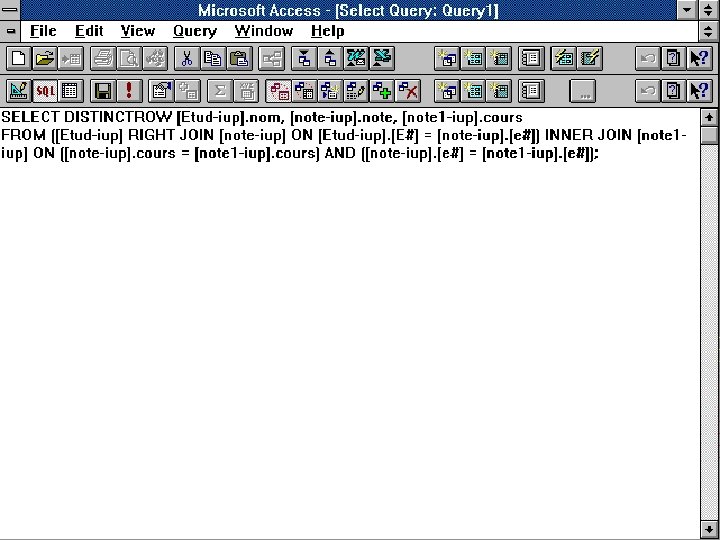The height and width of the screenshot is (540, 720).
Task: Toggle the SQL view button
Action: click(45, 91)
